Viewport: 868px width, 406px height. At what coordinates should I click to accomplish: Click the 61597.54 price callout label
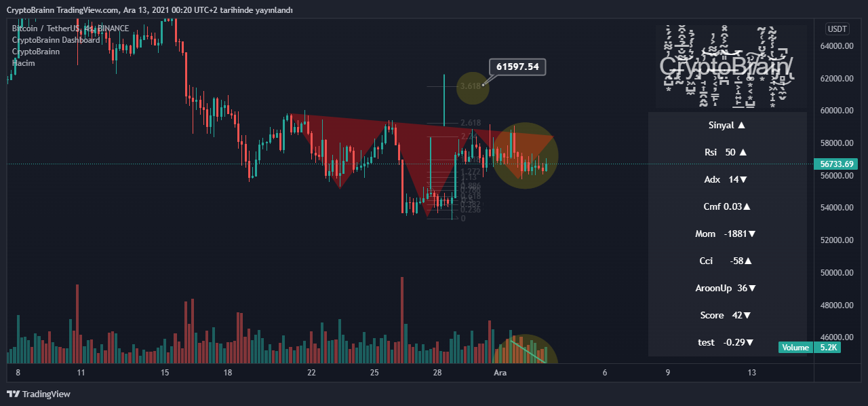(x=517, y=67)
